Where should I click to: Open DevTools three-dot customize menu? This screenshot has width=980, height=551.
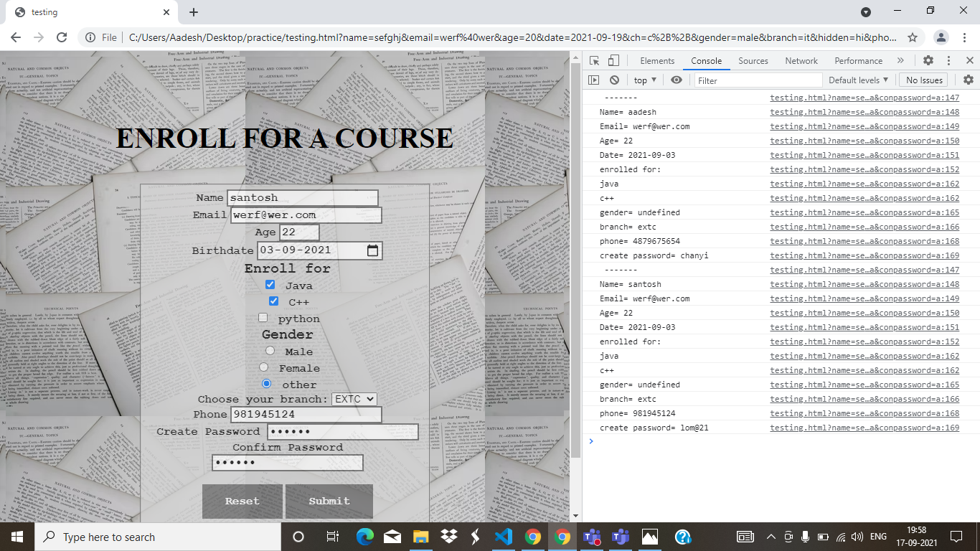tap(948, 61)
